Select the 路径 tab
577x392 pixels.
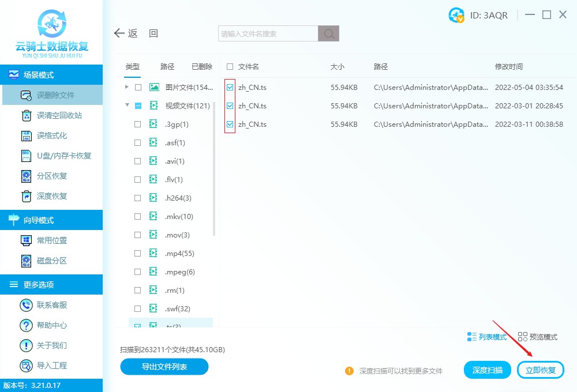point(167,66)
